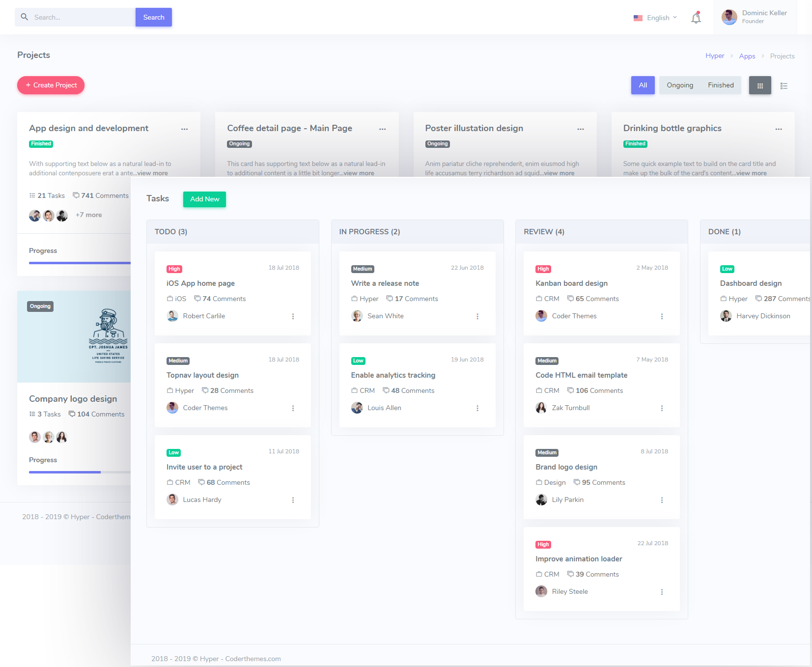Open options menu for iOS App home page task
Screen dimensions: 812x667
point(293,316)
